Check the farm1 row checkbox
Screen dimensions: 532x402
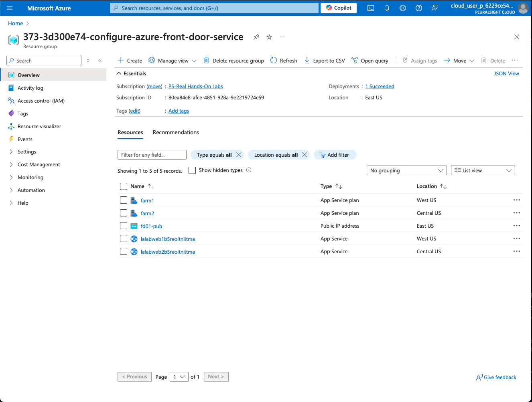(x=124, y=200)
